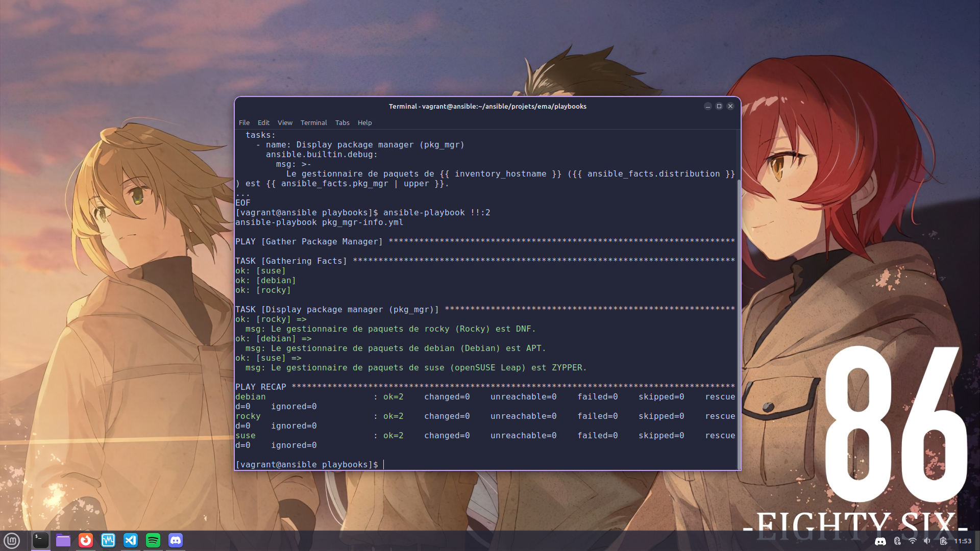Image resolution: width=980 pixels, height=551 pixels.
Task: Close the Terminal window
Action: tap(730, 106)
